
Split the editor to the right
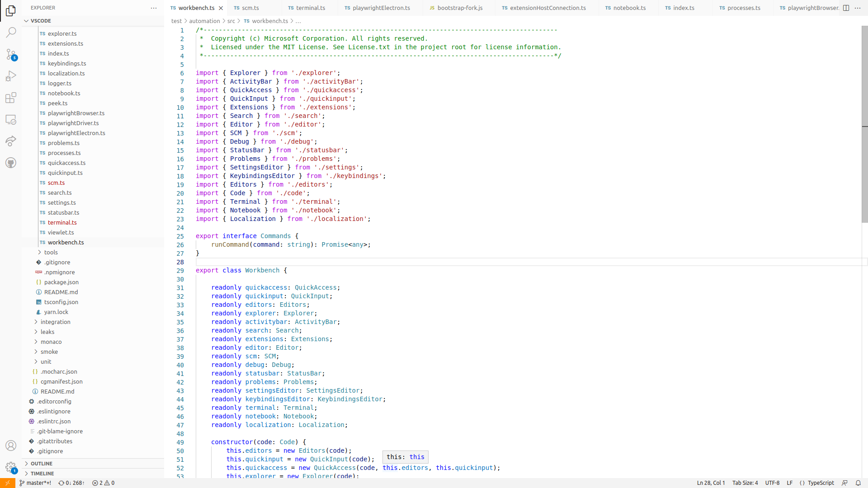846,8
